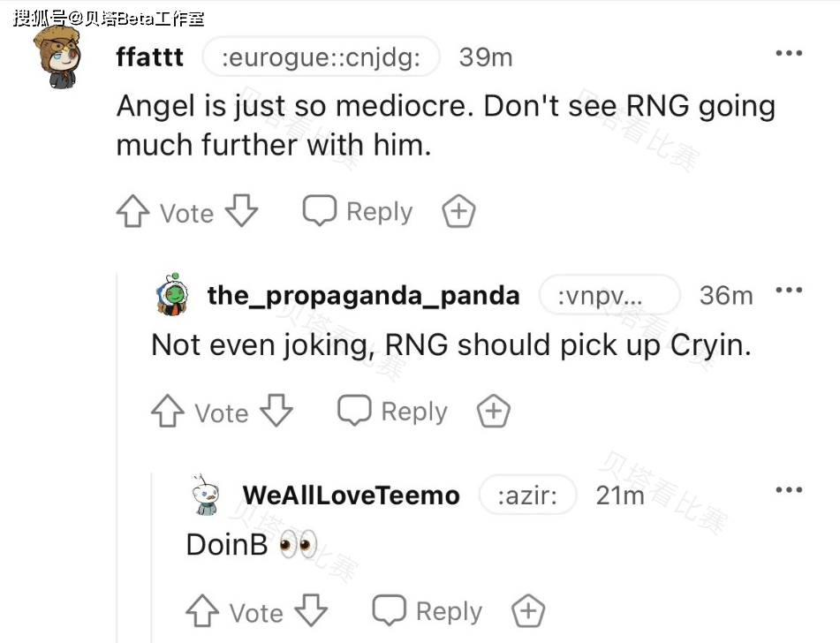This screenshot has height=643, width=840.
Task: Open the_propaganda_panda username link
Action: [363, 295]
